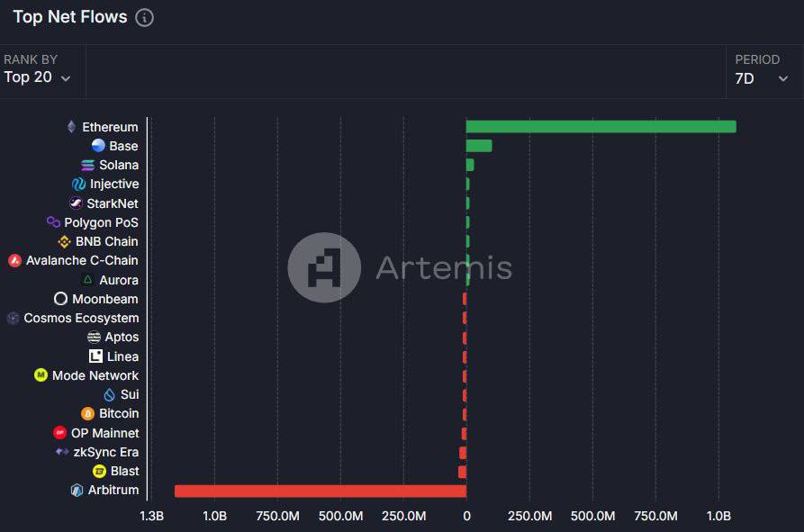Click the info icon next to Top Net Flows
This screenshot has width=804, height=532.
144,17
